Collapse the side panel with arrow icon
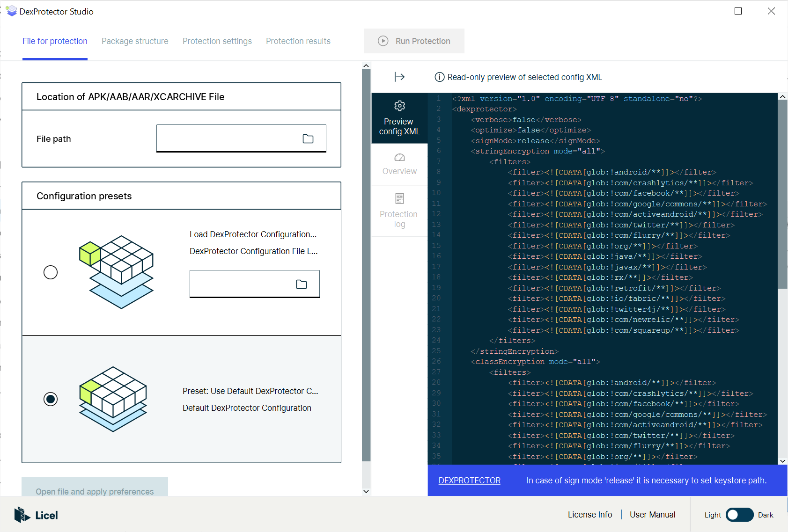Screen dimensions: 788x532 pyautogui.click(x=399, y=77)
